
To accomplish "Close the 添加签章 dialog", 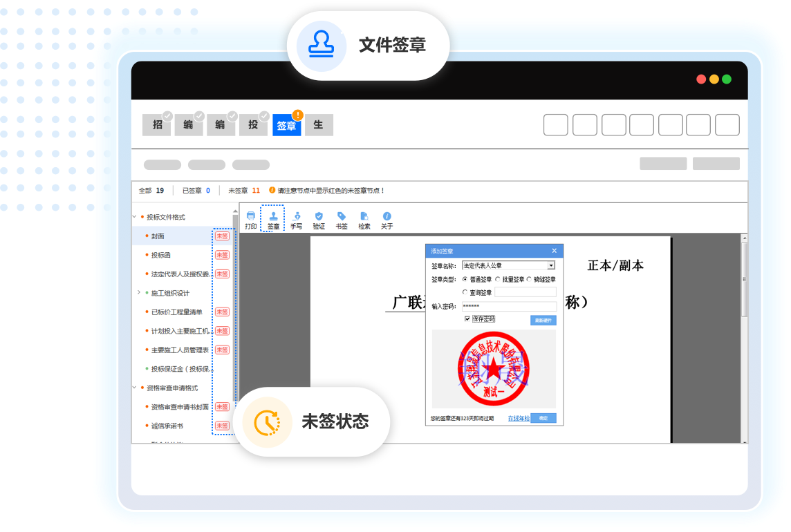I will coord(555,251).
